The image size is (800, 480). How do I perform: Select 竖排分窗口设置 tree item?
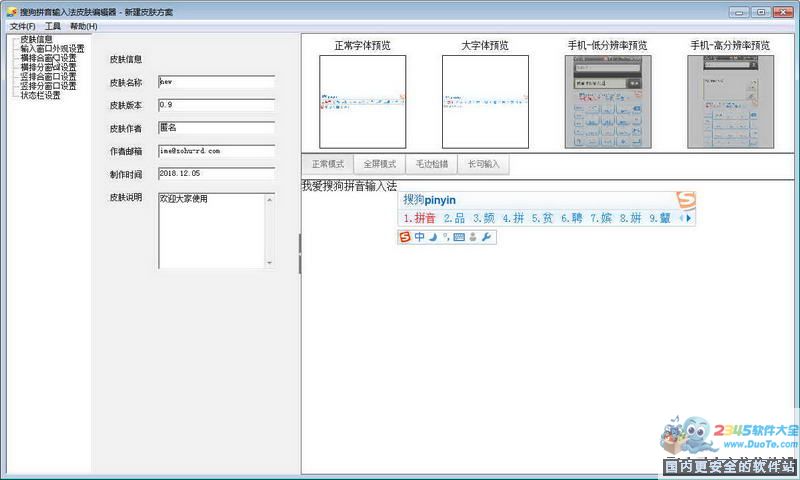coord(48,86)
